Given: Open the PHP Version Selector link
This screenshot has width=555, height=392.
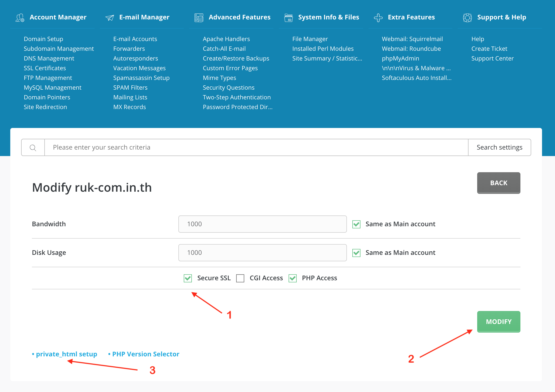Looking at the screenshot, I should point(146,354).
